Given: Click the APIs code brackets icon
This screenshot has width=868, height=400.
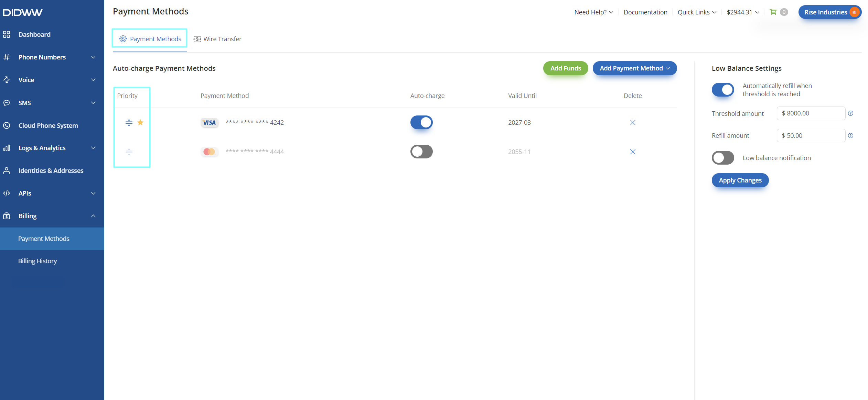Looking at the screenshot, I should [x=7, y=193].
